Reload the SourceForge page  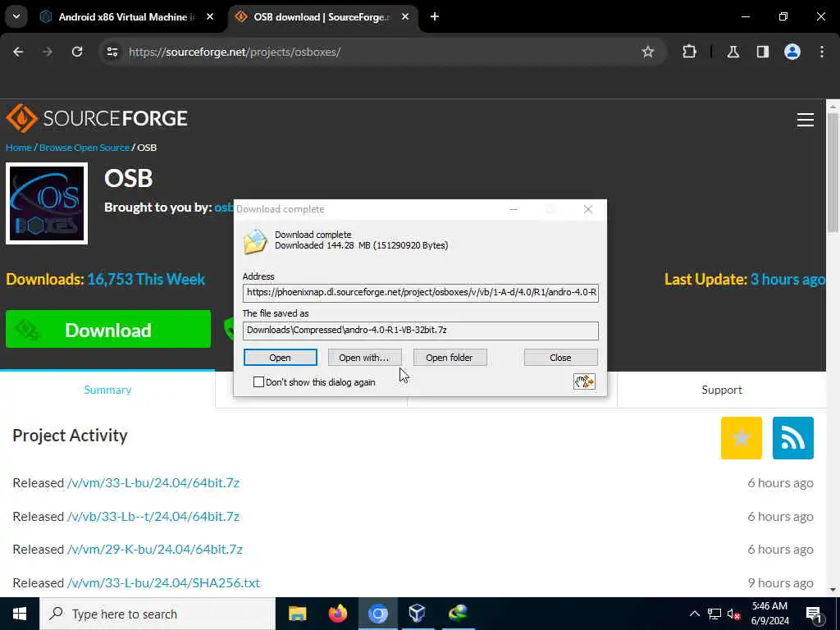click(x=77, y=52)
